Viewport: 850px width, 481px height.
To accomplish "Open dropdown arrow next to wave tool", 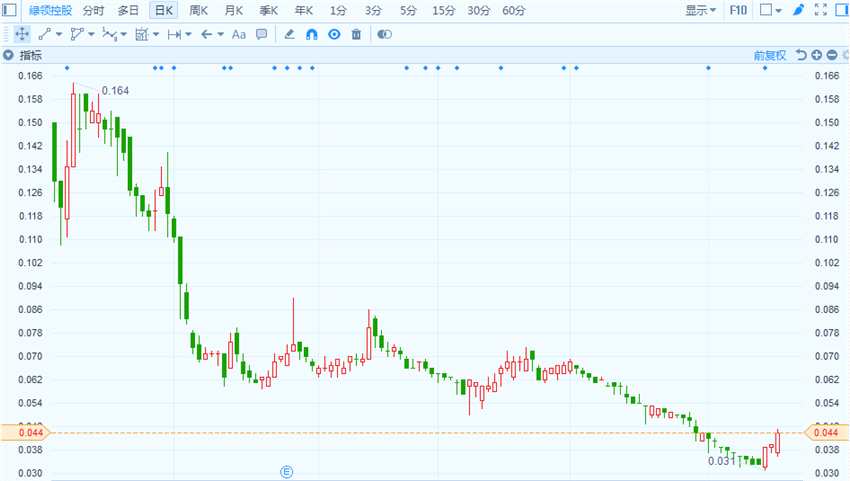I will tap(124, 34).
